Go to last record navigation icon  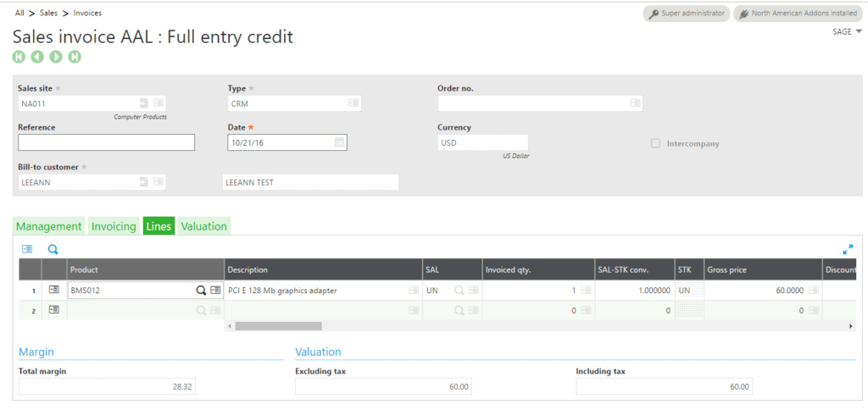click(75, 57)
